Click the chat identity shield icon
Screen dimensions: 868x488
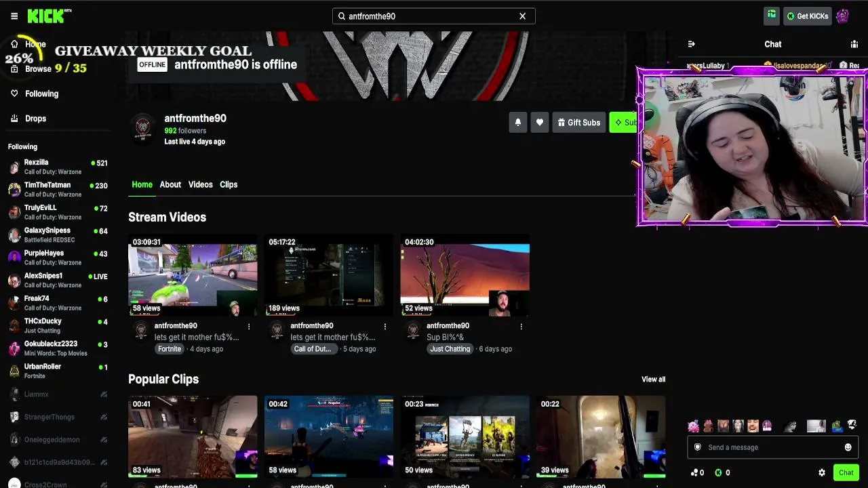698,447
